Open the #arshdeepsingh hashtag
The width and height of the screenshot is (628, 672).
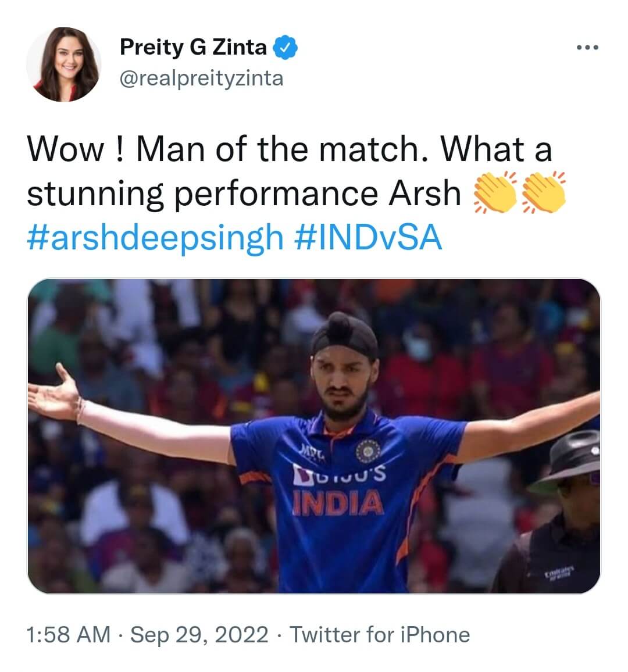(155, 237)
